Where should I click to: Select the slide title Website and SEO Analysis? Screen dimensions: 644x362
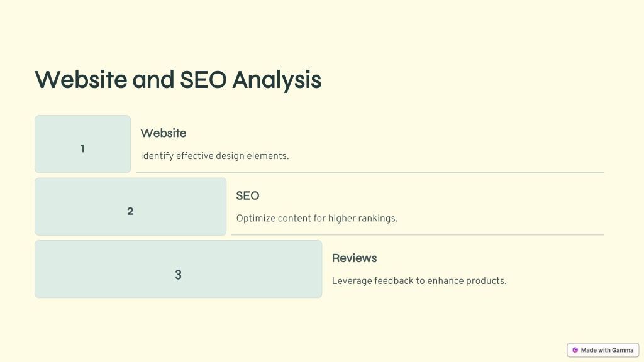tap(178, 80)
